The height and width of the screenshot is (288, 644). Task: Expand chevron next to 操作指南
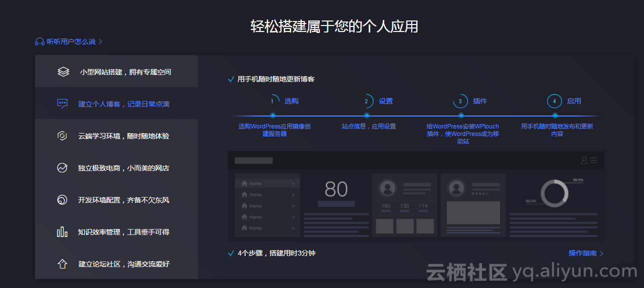click(x=602, y=253)
